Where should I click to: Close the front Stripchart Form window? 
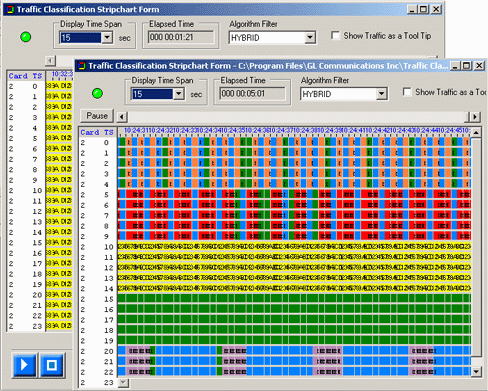tap(479, 66)
